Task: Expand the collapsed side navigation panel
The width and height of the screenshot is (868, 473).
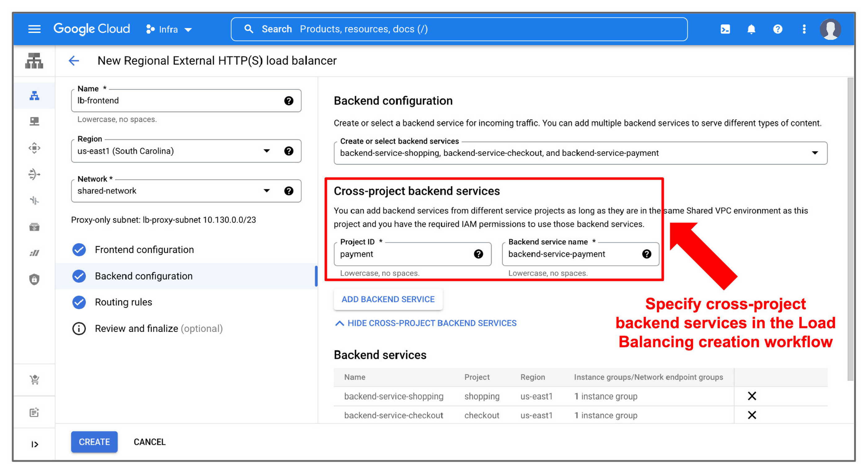Action: [34, 444]
